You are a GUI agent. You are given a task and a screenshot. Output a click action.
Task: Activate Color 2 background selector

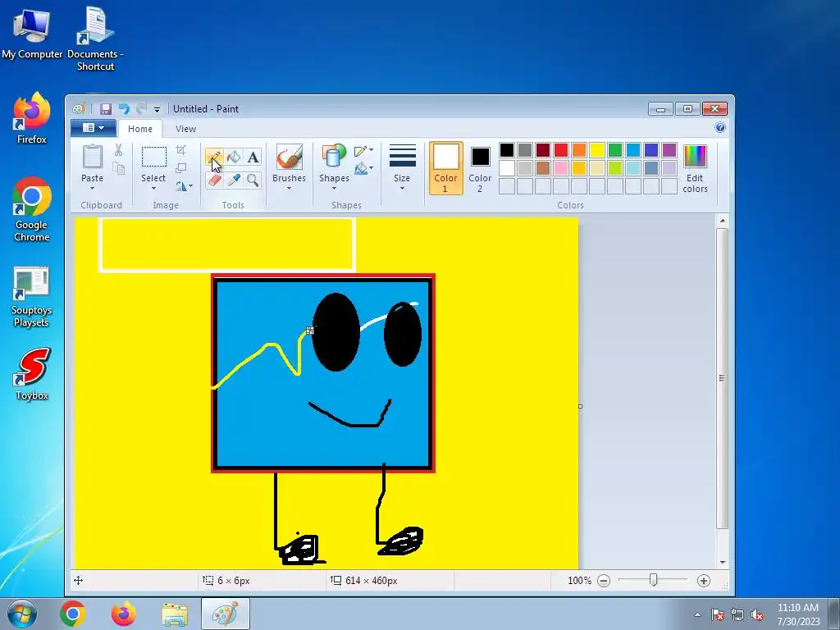[x=480, y=168]
